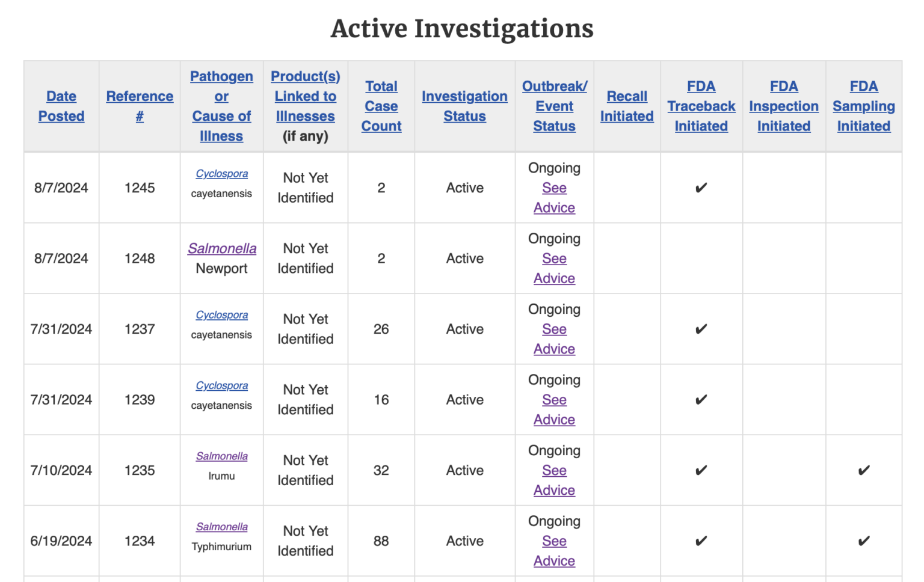Sort table by Date Posted header

[x=61, y=106]
